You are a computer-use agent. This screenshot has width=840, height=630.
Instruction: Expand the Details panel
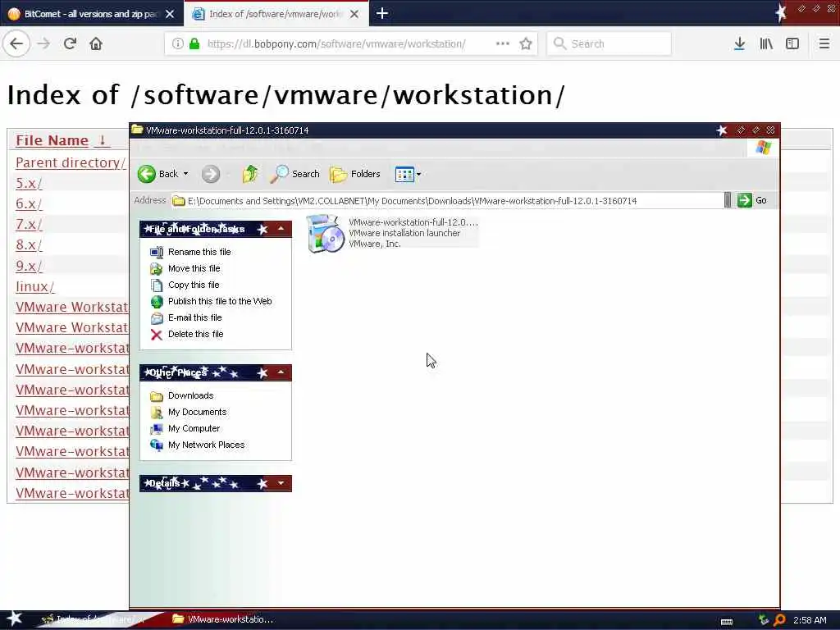[x=281, y=483]
